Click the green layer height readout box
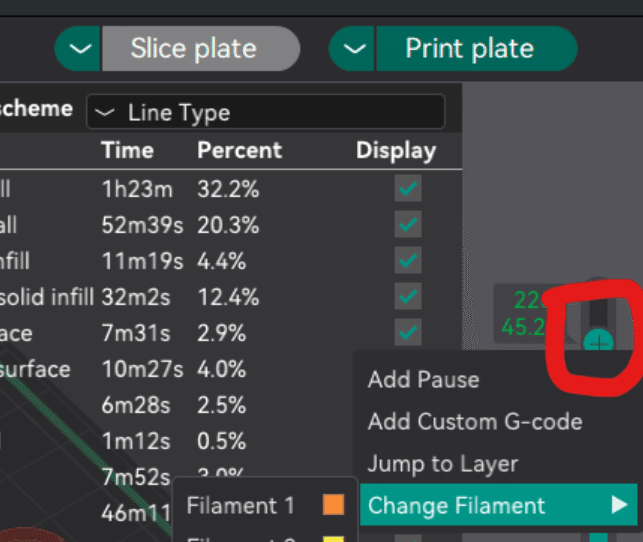Viewport: 643px width, 542px height. (529, 313)
